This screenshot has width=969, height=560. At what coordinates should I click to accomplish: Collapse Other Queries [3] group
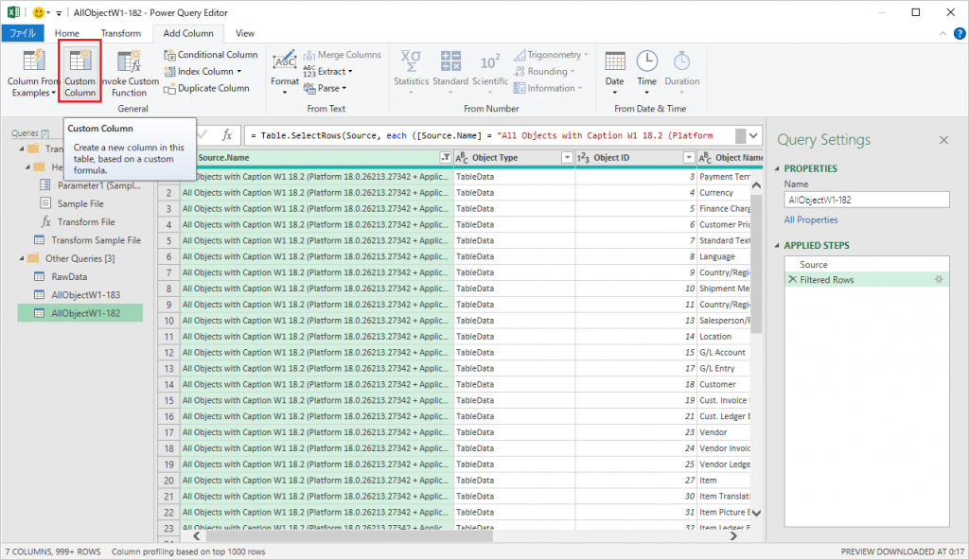pyautogui.click(x=22, y=258)
